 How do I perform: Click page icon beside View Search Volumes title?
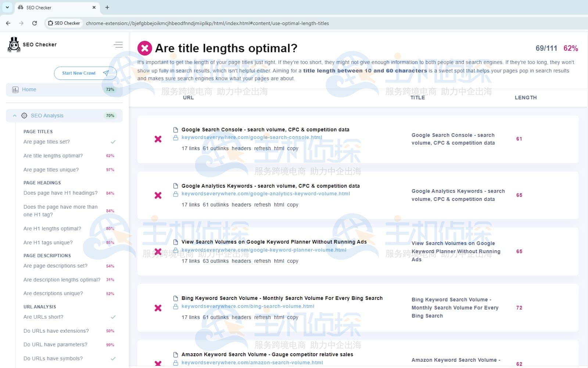[176, 242]
